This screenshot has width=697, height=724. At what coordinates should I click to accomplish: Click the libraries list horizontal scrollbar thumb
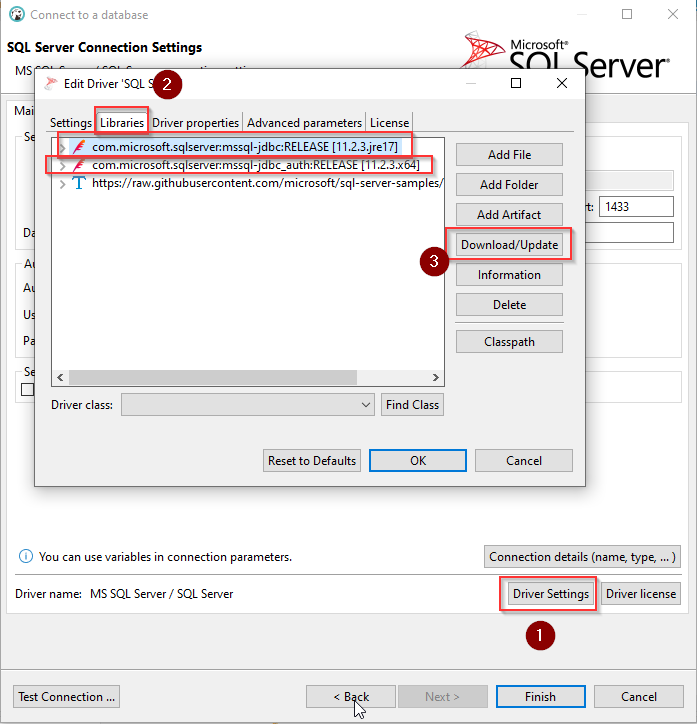tap(213, 377)
